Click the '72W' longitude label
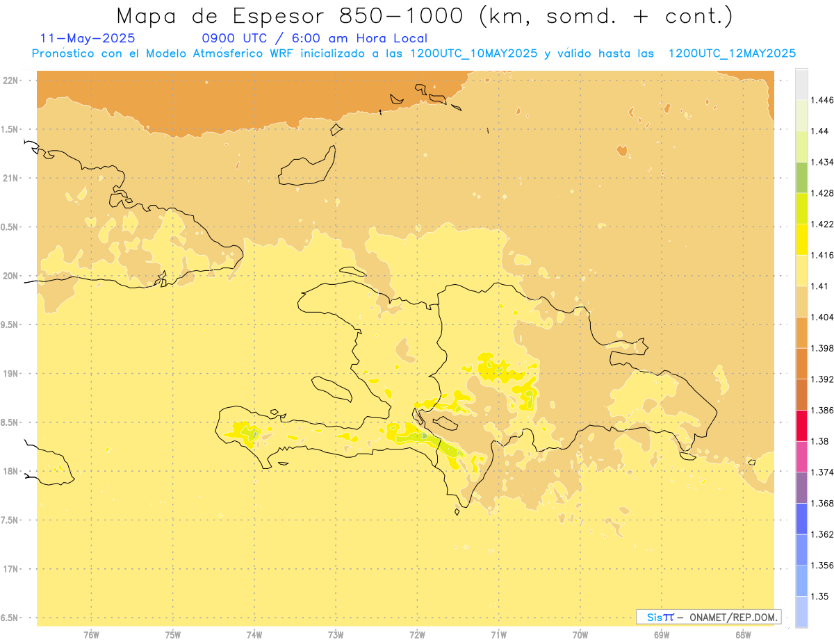 pyautogui.click(x=418, y=634)
